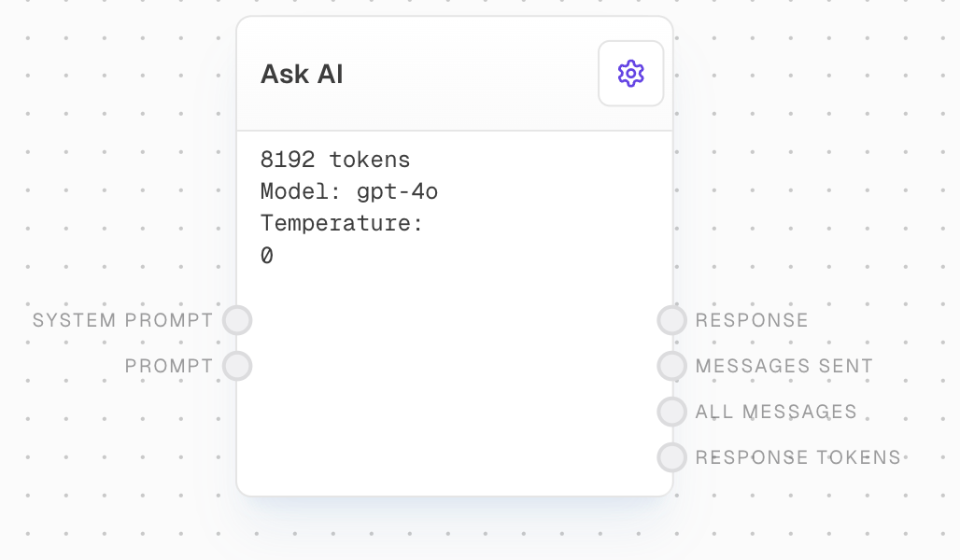
Task: Click the RESPONSE output label
Action: click(x=751, y=319)
